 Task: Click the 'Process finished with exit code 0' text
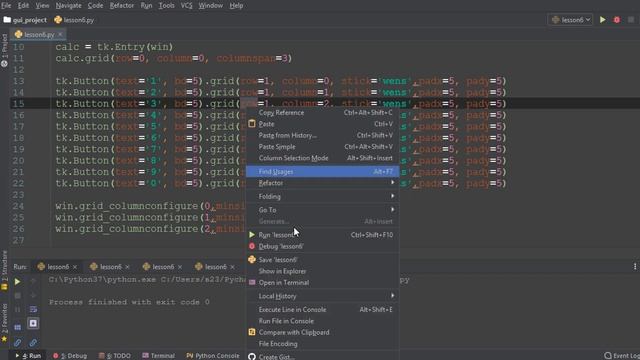click(129, 302)
